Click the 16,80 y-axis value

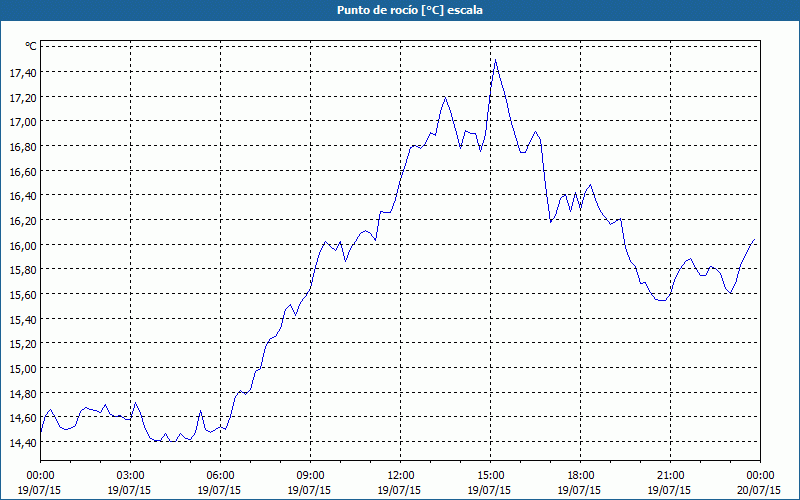pyautogui.click(x=23, y=147)
